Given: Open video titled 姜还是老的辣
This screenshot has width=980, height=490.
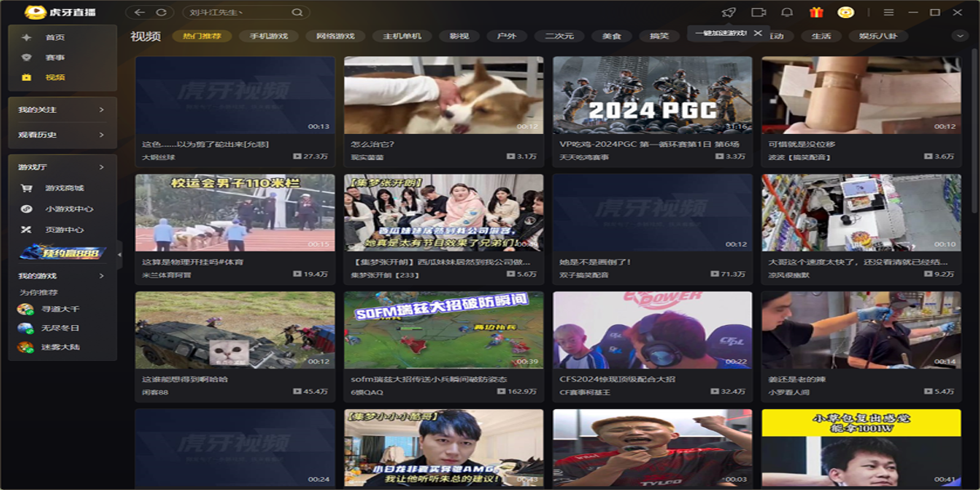Looking at the screenshot, I should 796,380.
